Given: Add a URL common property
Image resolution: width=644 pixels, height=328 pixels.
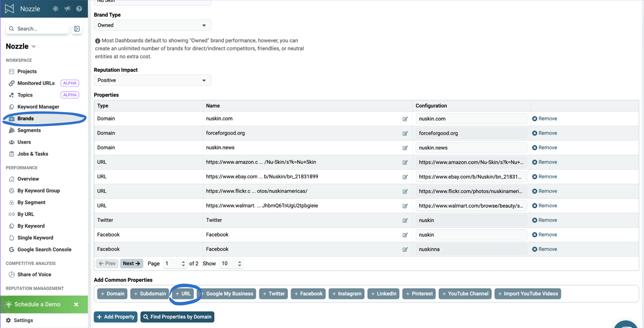Looking at the screenshot, I should click(x=183, y=294).
